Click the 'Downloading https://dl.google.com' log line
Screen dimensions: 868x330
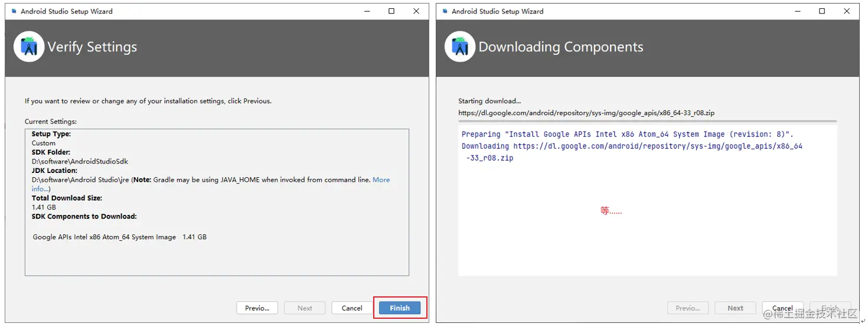point(632,152)
